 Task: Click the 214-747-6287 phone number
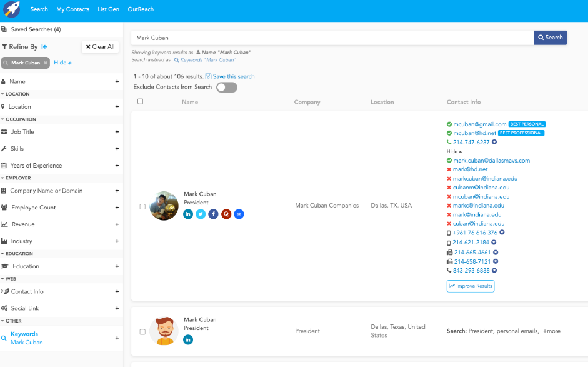tap(471, 142)
